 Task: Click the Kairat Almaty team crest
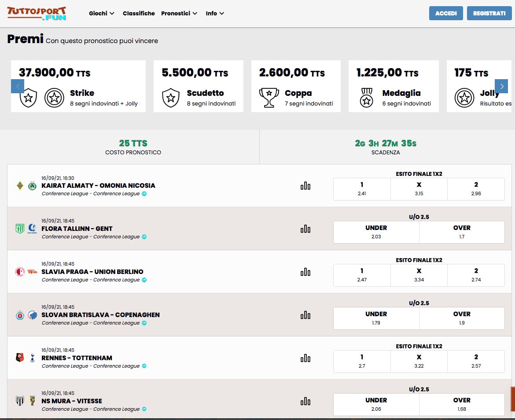(x=20, y=186)
